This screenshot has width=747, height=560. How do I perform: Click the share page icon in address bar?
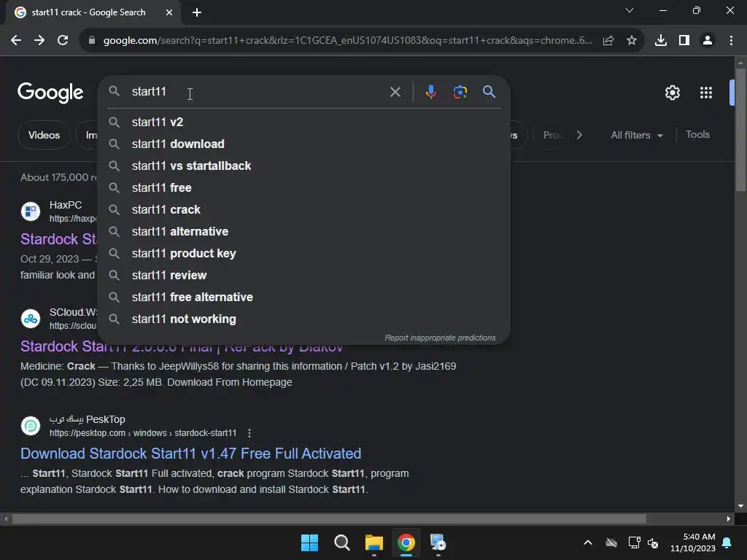tap(608, 41)
